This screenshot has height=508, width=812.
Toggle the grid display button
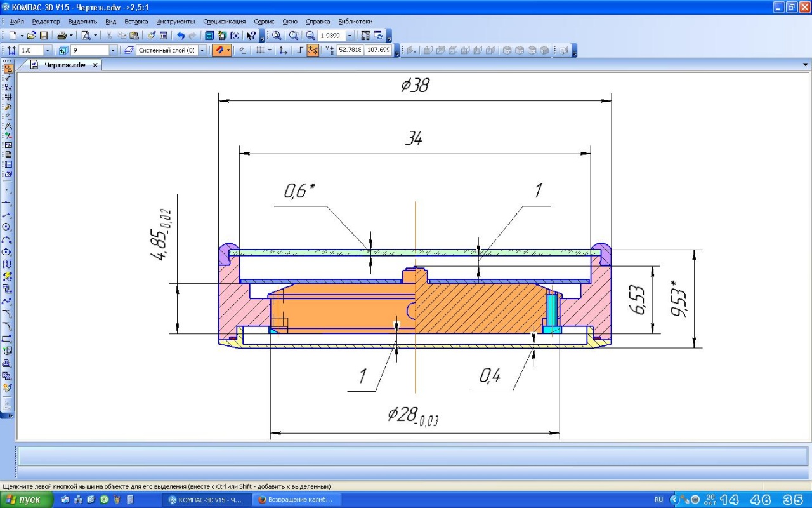pos(259,50)
